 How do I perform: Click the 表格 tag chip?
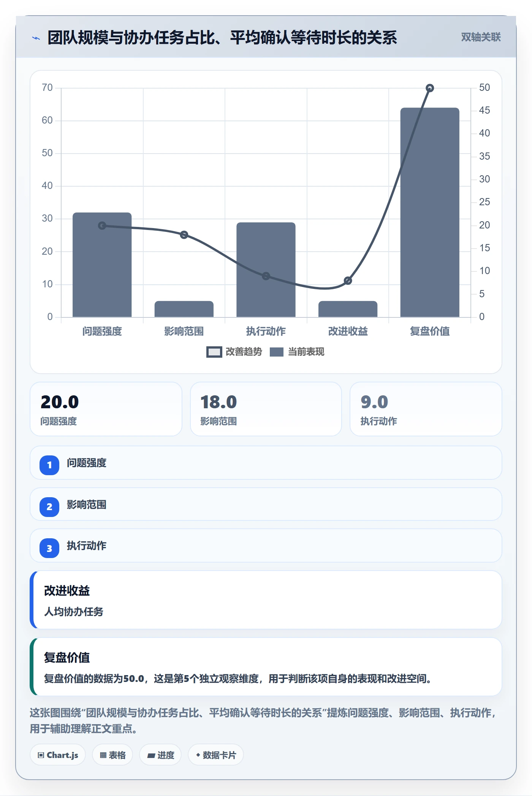tap(112, 755)
